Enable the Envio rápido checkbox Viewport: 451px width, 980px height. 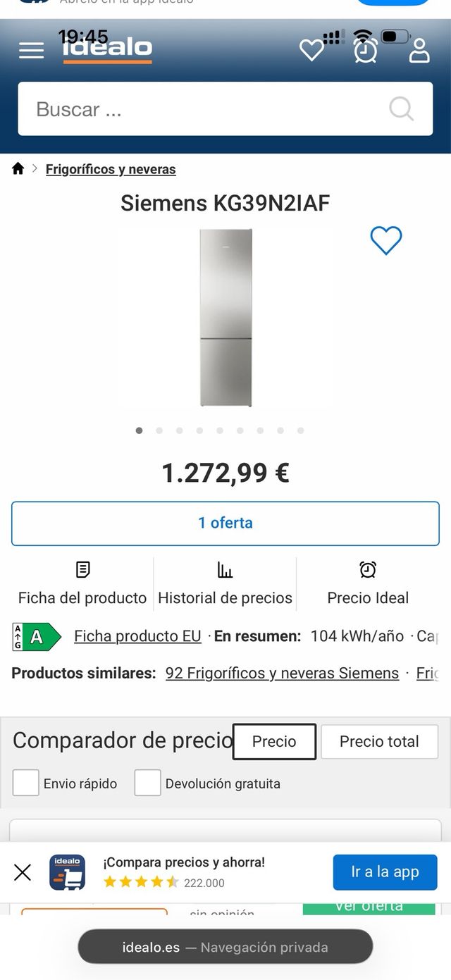tap(26, 783)
